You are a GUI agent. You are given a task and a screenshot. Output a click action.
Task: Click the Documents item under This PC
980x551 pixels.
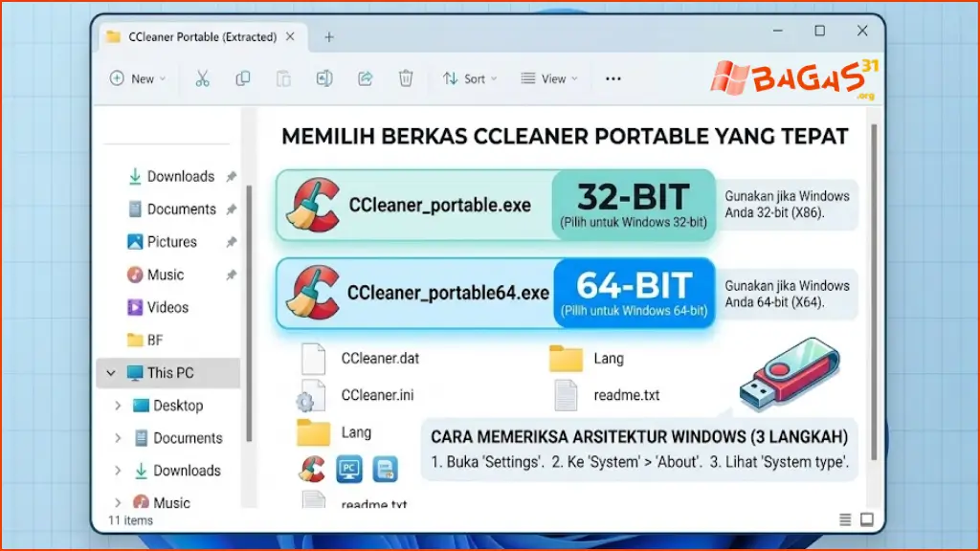pos(178,438)
